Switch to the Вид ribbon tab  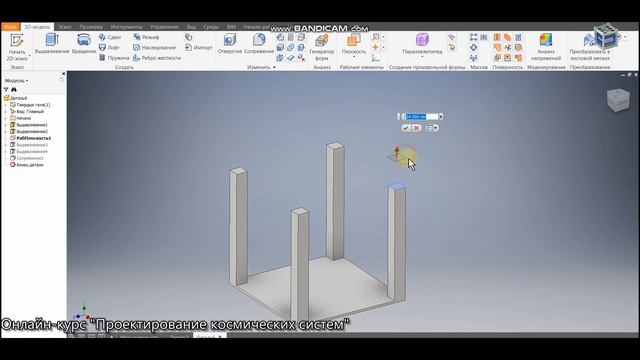191,27
